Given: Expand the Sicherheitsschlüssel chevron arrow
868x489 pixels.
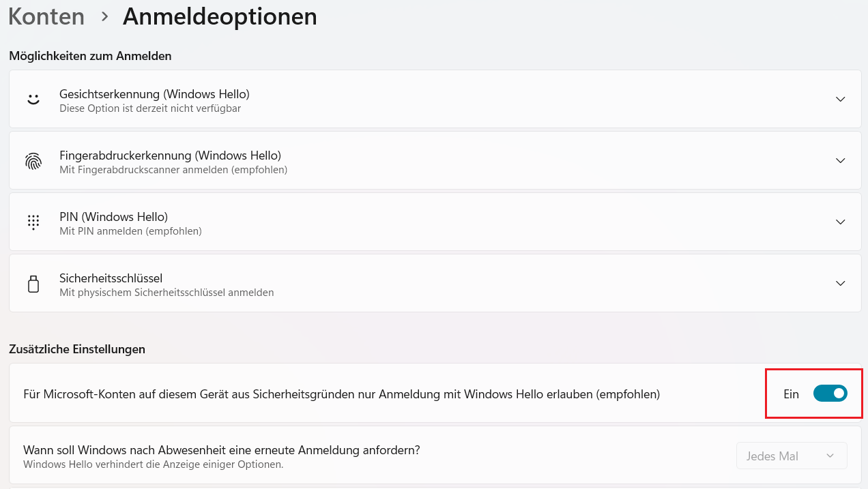Looking at the screenshot, I should tap(840, 283).
